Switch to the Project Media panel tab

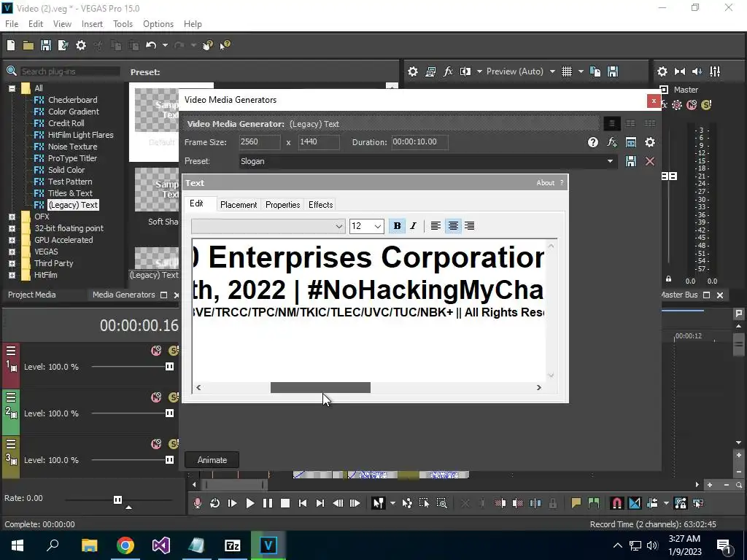[x=31, y=295]
